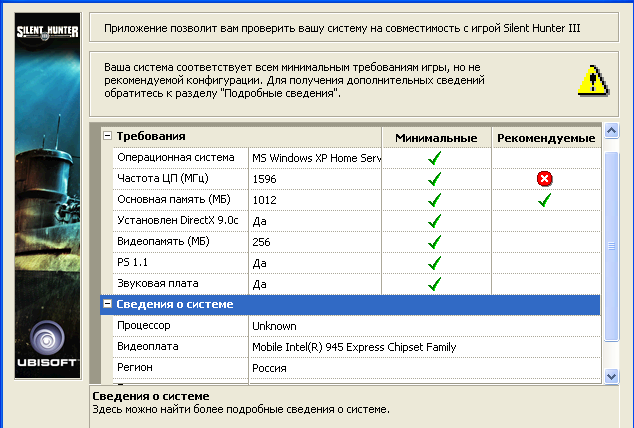Click the green check in PS 1.1 row

point(435,263)
